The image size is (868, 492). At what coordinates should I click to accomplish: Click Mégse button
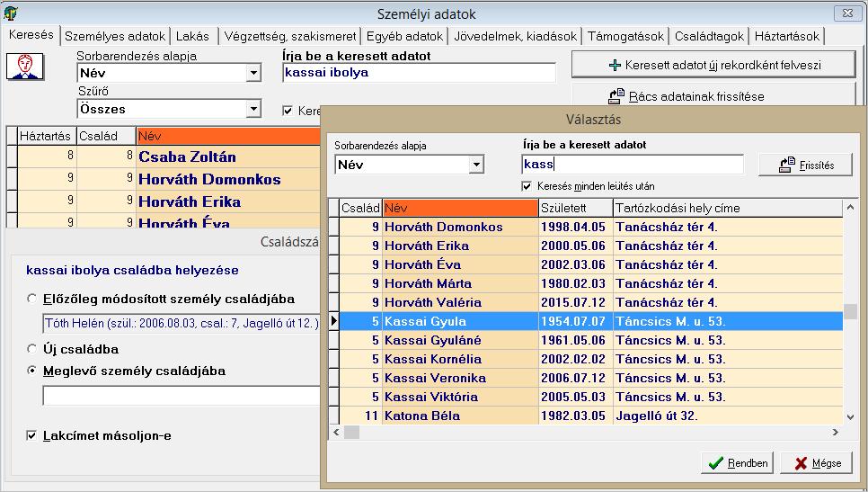click(816, 463)
